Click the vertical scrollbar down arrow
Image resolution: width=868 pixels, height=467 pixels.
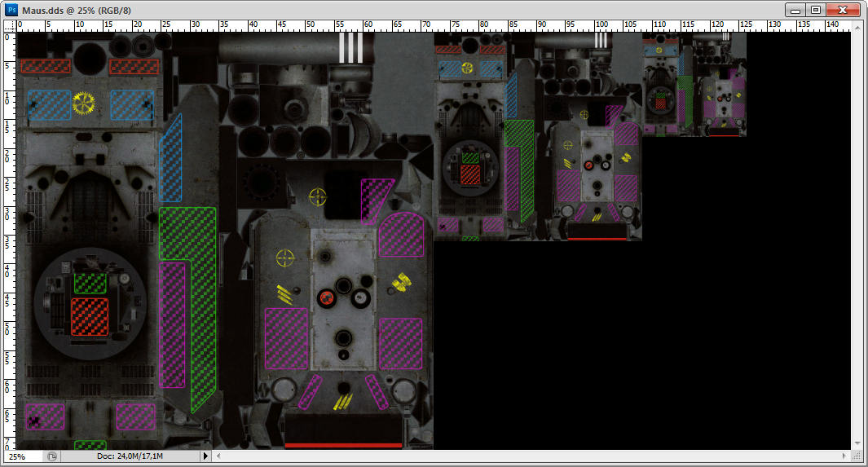coord(858,443)
